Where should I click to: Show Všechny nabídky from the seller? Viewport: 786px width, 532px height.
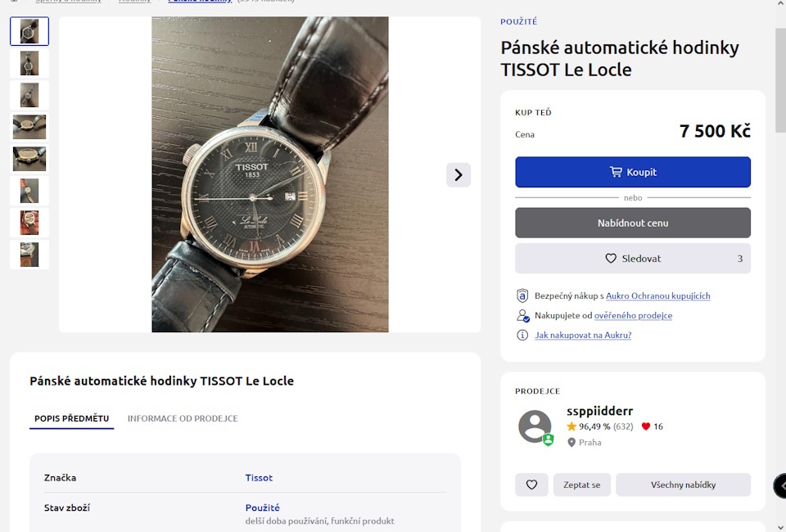click(683, 485)
